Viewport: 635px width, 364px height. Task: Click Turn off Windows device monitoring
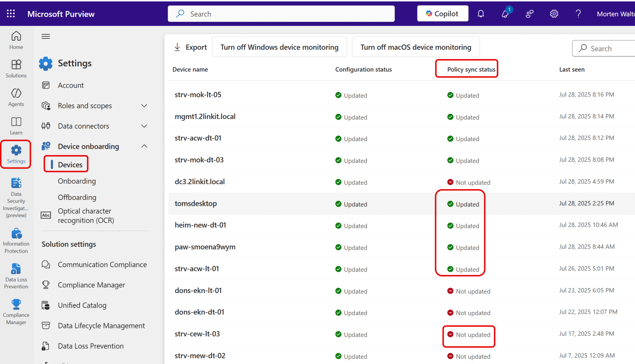pos(279,47)
